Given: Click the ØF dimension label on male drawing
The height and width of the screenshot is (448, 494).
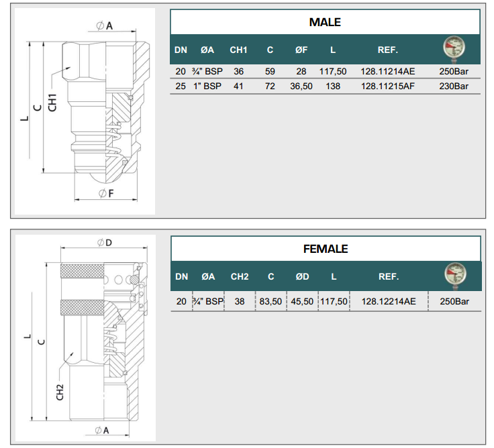Looking at the screenshot, I should [105, 193].
